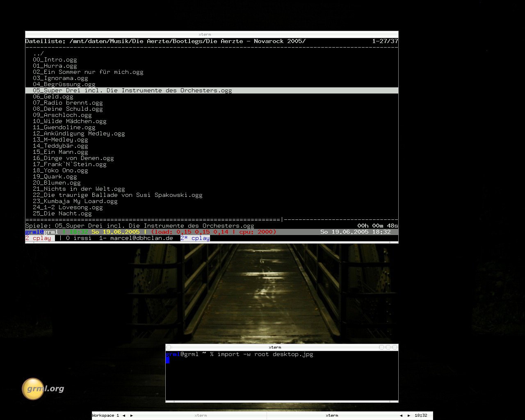Screen dimensions: 525x420
Task: Click the Dateiliste path header line
Action: click(x=165, y=41)
